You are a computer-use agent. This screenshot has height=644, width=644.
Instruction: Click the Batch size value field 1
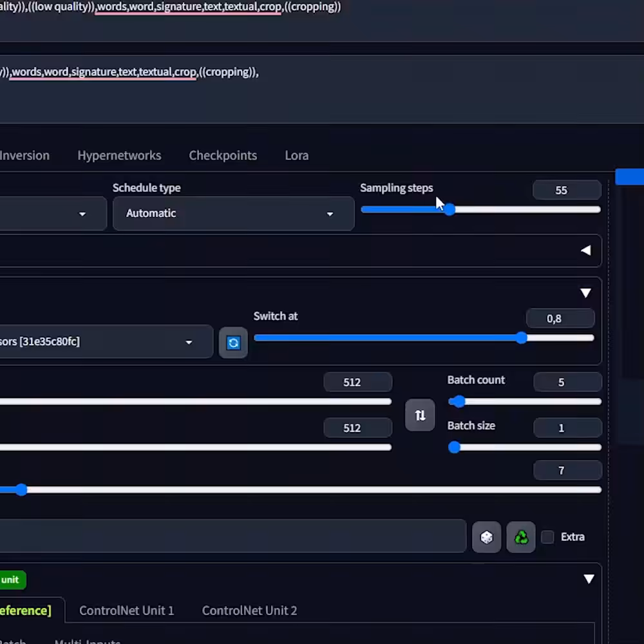click(567, 428)
